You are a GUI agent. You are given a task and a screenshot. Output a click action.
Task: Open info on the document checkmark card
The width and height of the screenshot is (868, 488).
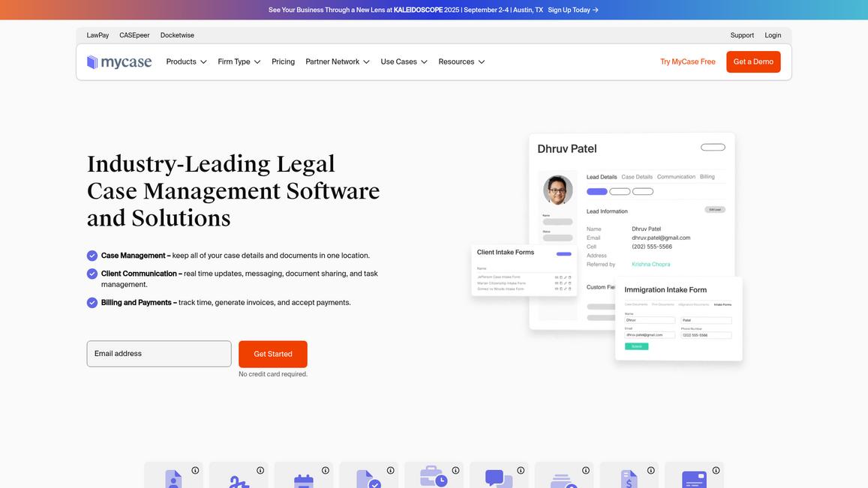pos(391,470)
